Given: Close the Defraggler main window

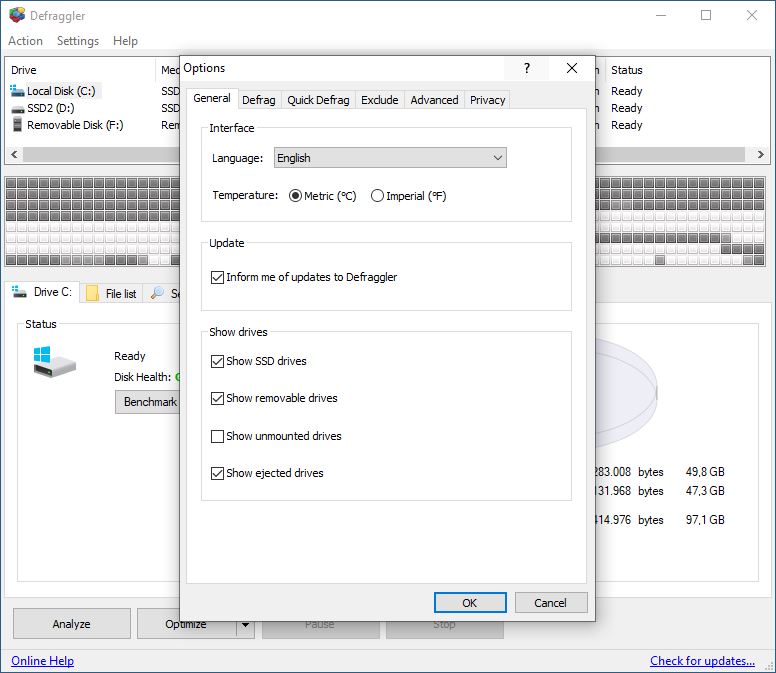Looking at the screenshot, I should (x=752, y=15).
